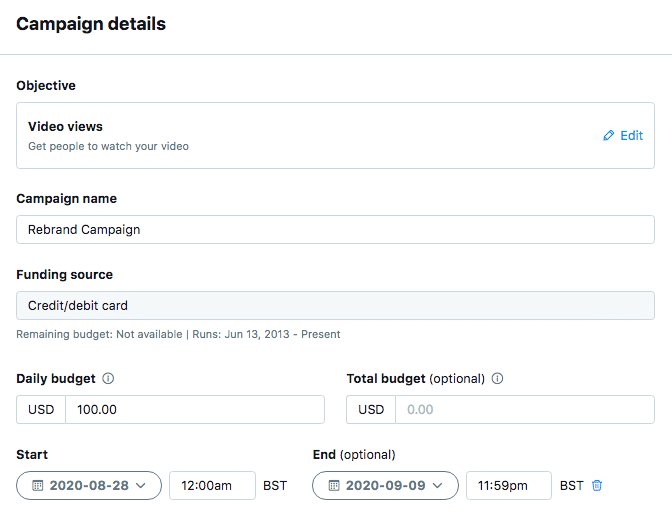
Task: Click the USD label in Total budget
Action: coord(371,409)
